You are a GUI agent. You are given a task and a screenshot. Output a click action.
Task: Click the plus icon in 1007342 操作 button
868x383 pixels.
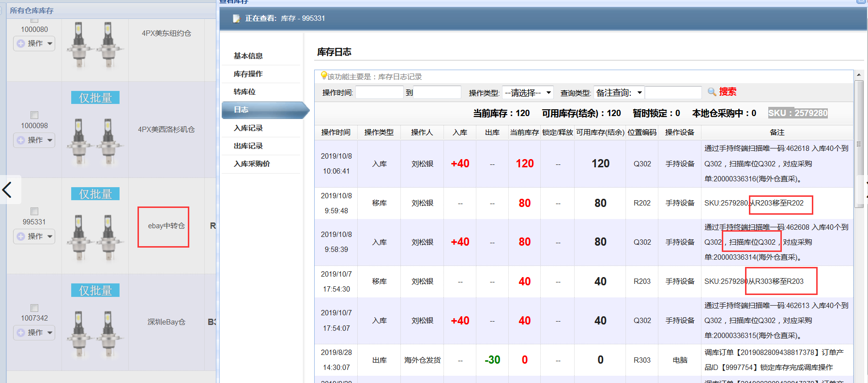21,333
